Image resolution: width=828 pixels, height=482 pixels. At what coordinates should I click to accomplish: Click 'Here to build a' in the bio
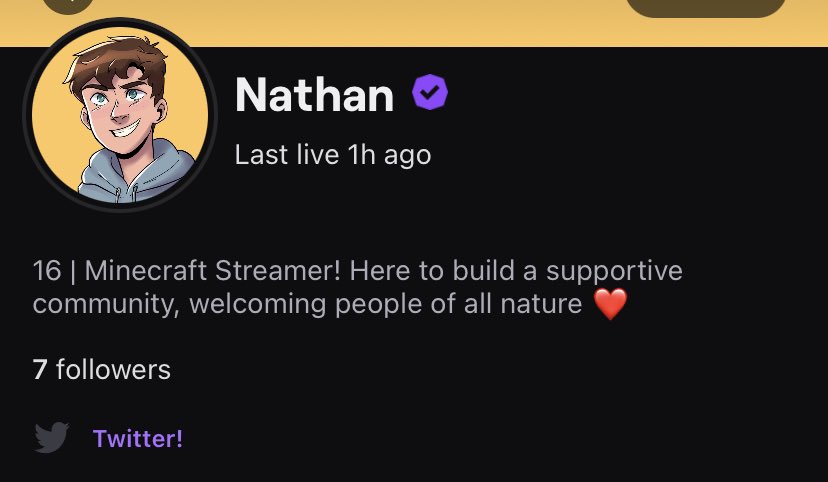coord(443,271)
